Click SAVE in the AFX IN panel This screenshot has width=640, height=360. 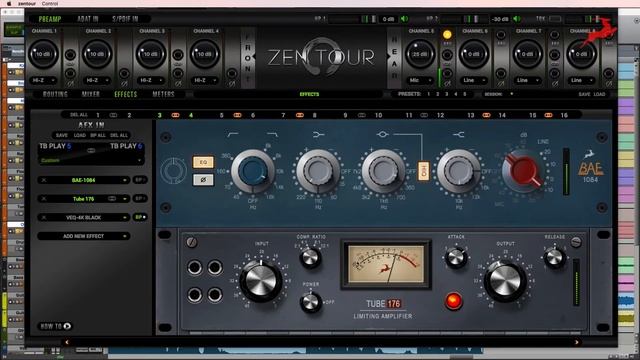point(62,135)
